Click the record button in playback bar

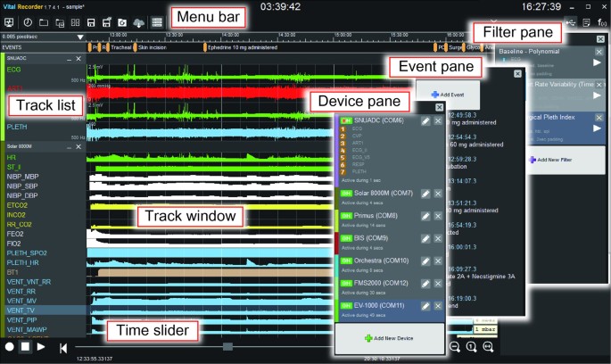[x=9, y=346]
